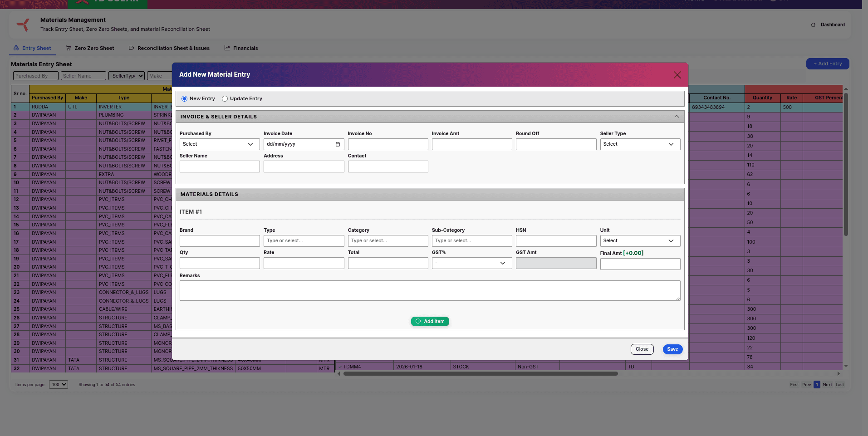Select the Entry Sheet tab
868x436 pixels.
[x=32, y=48]
